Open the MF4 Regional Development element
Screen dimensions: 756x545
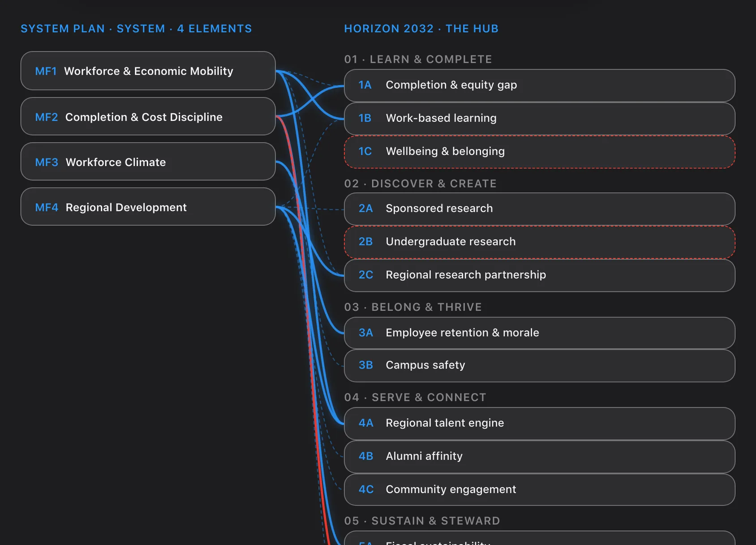tap(148, 207)
